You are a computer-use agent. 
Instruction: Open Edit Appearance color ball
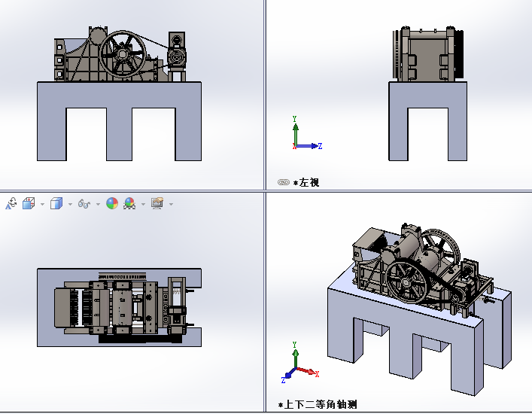pos(112,204)
